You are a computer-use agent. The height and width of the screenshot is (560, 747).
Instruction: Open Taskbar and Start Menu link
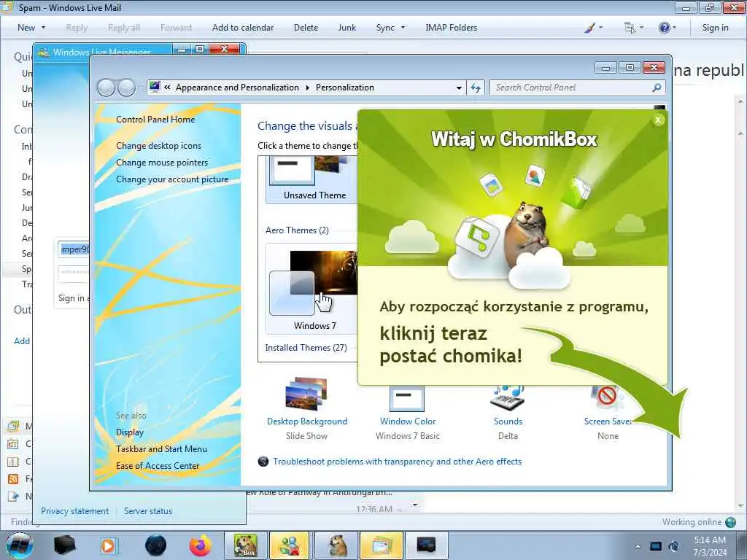(161, 448)
